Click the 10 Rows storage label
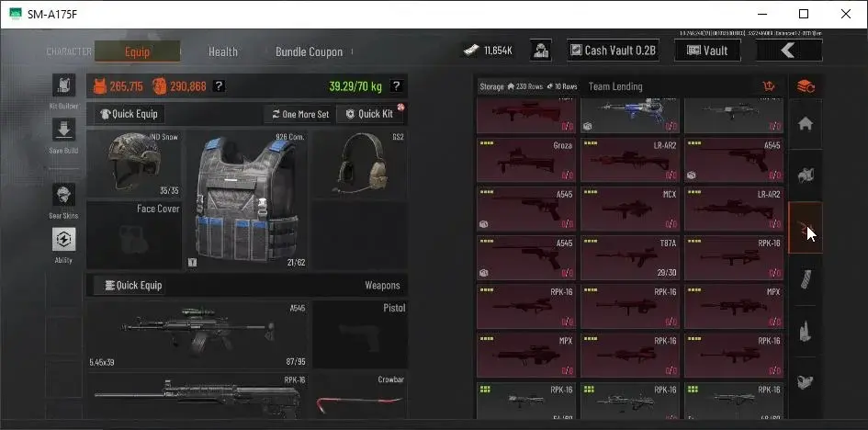868x430 pixels. tap(566, 87)
